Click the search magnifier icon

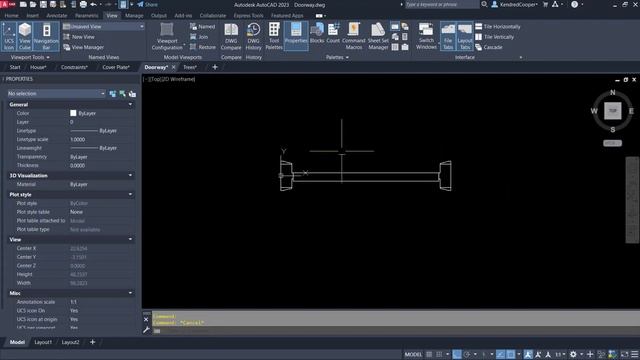click(x=484, y=4)
